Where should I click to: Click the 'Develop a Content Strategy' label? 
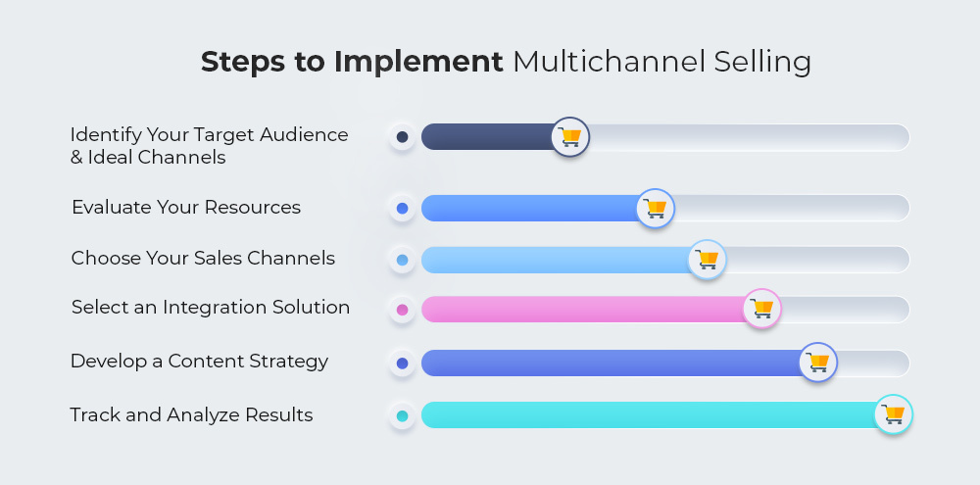pyautogui.click(x=199, y=362)
